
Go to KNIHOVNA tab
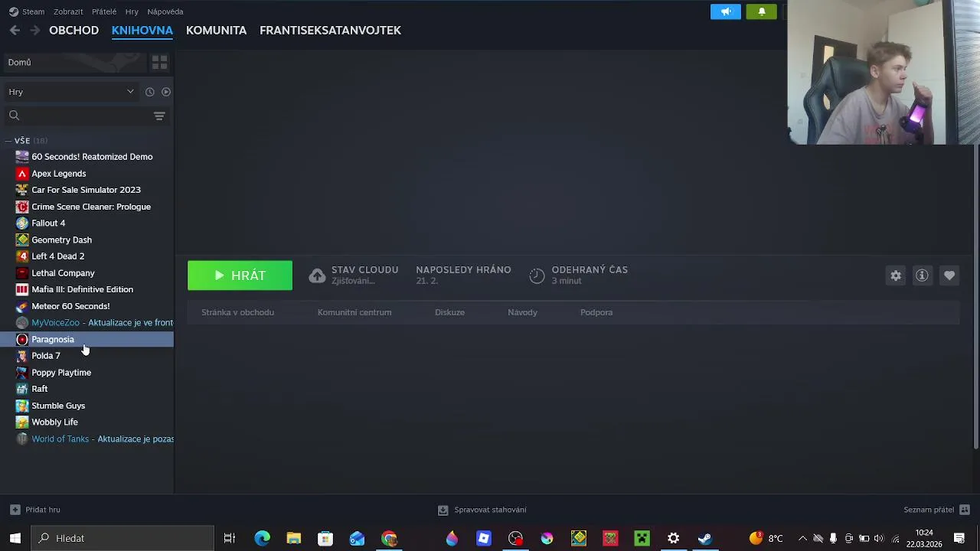point(142,31)
